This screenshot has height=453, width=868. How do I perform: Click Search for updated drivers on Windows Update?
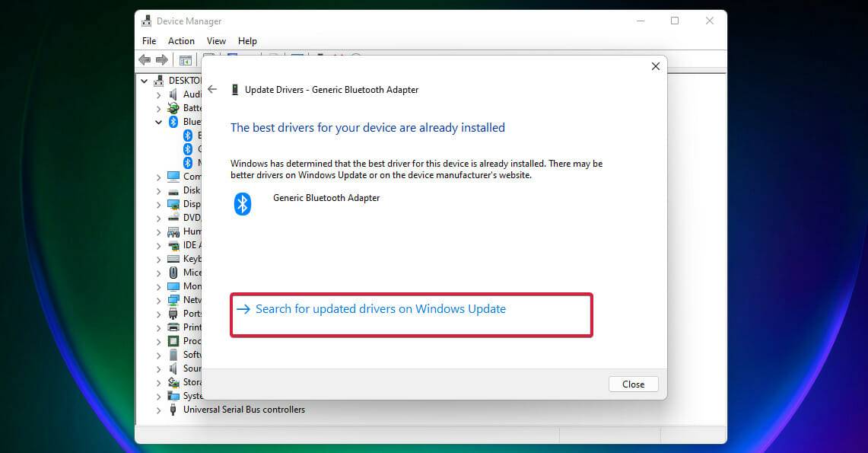(380, 309)
